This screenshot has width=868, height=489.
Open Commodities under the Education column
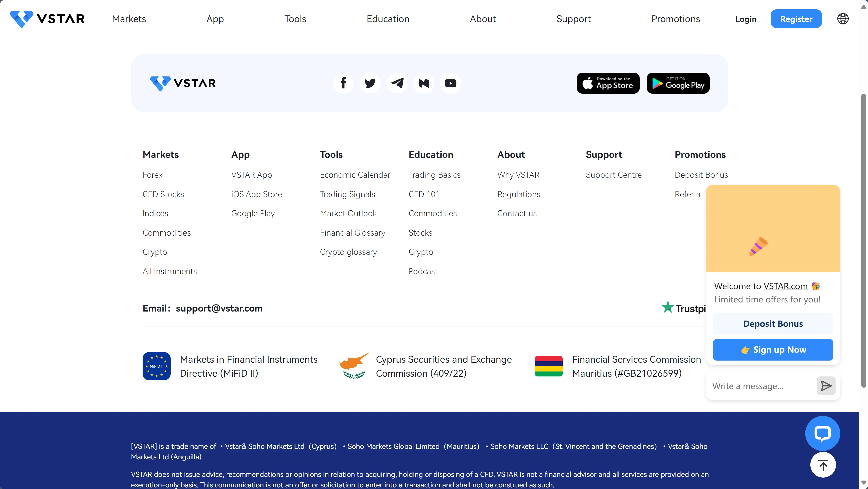click(x=433, y=213)
